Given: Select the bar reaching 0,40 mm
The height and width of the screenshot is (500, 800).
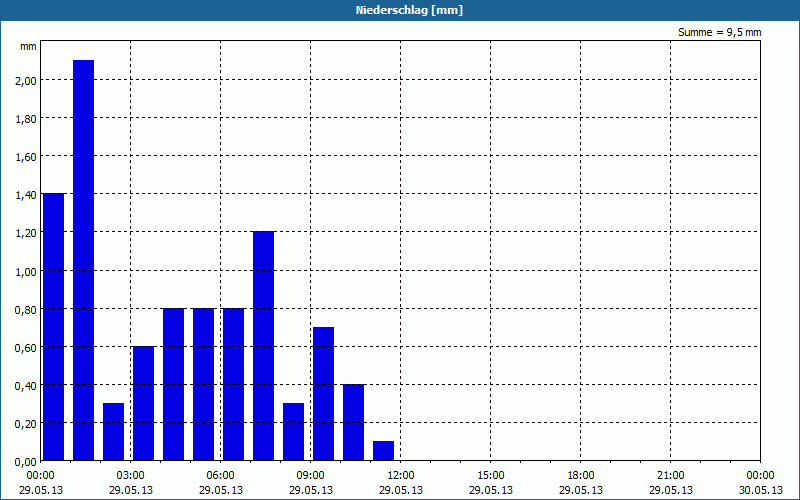Looking at the screenshot, I should pos(354,422).
